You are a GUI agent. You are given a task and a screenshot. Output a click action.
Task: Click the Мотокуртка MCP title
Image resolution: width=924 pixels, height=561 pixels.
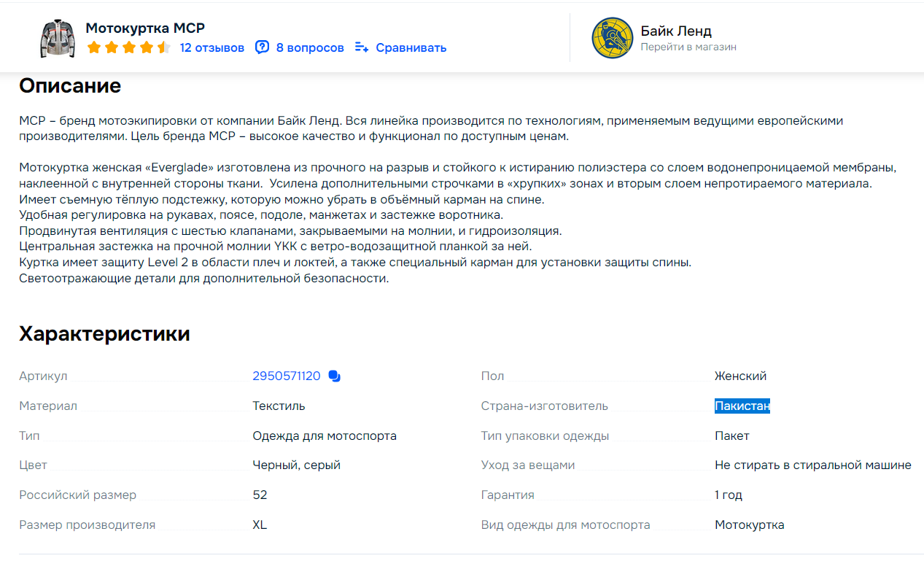[145, 28]
